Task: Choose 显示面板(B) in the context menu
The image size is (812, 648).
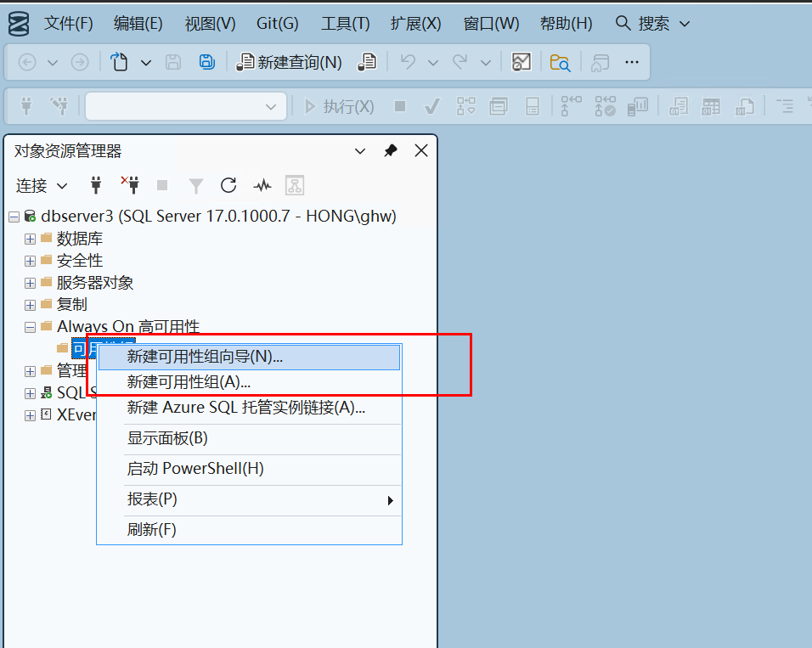Action: 167,438
